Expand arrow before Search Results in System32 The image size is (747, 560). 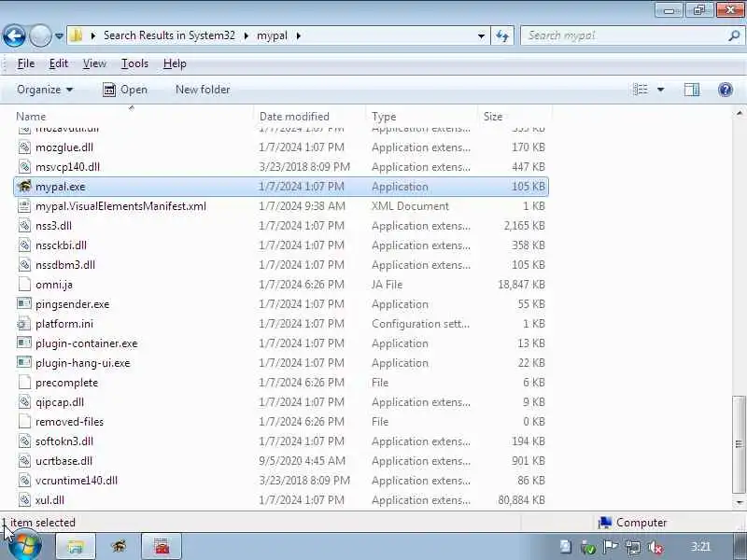coord(93,35)
